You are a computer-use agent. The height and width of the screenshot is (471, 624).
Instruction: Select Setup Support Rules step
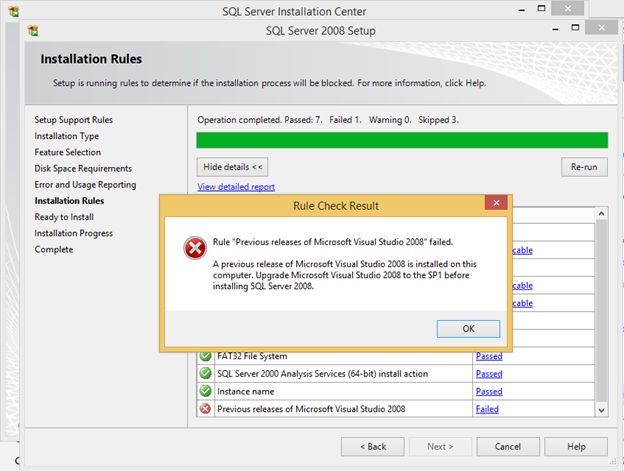click(x=74, y=120)
